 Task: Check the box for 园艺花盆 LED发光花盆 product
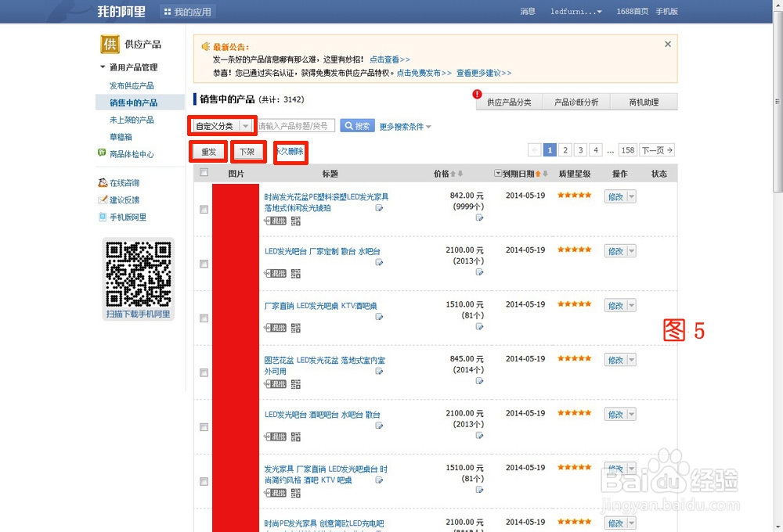204,373
